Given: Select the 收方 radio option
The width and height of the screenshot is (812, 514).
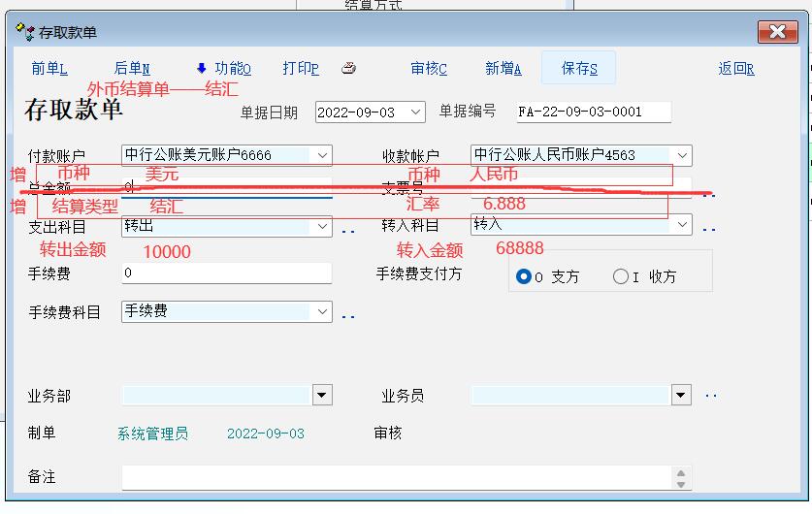Looking at the screenshot, I should point(621,276).
